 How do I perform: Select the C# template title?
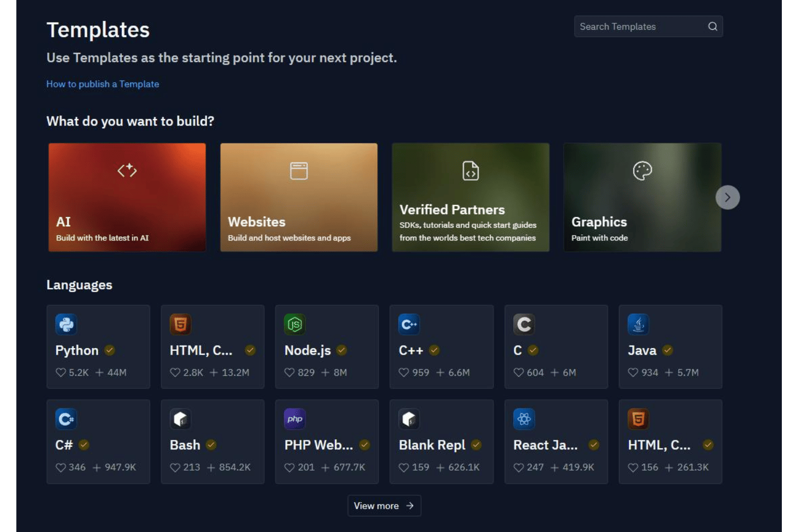tap(64, 445)
